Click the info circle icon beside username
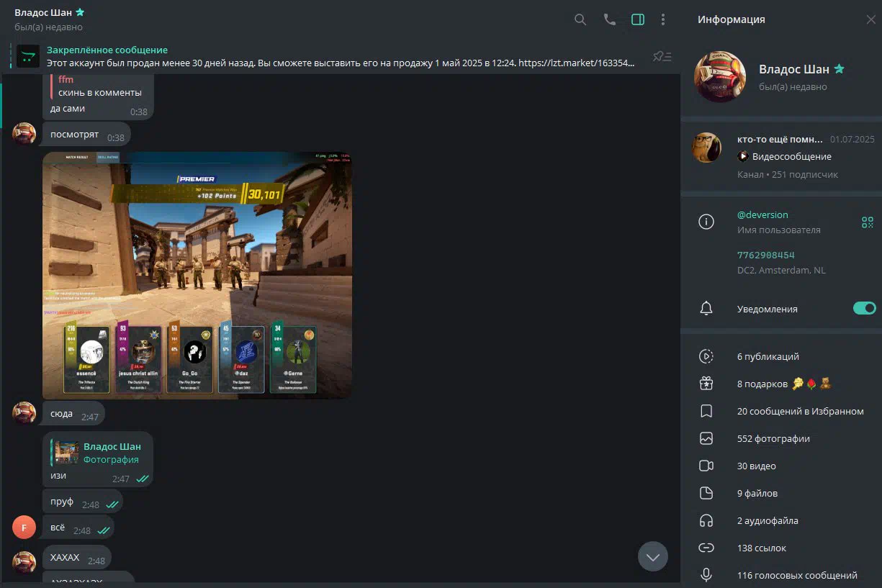Image resolution: width=882 pixels, height=588 pixels. tap(706, 222)
